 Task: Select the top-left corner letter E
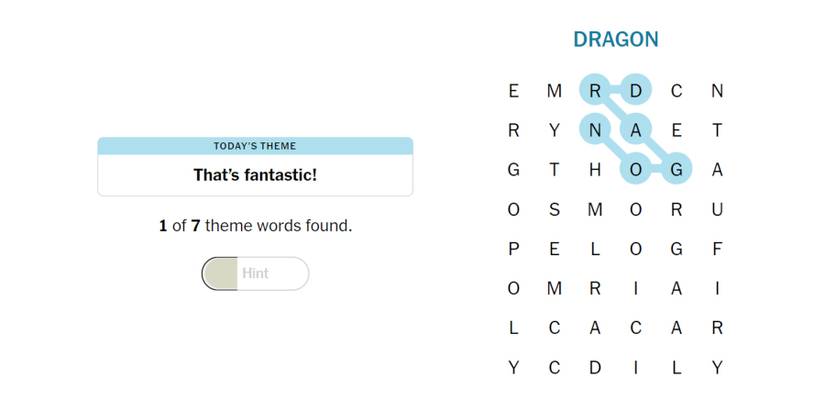[x=514, y=91]
